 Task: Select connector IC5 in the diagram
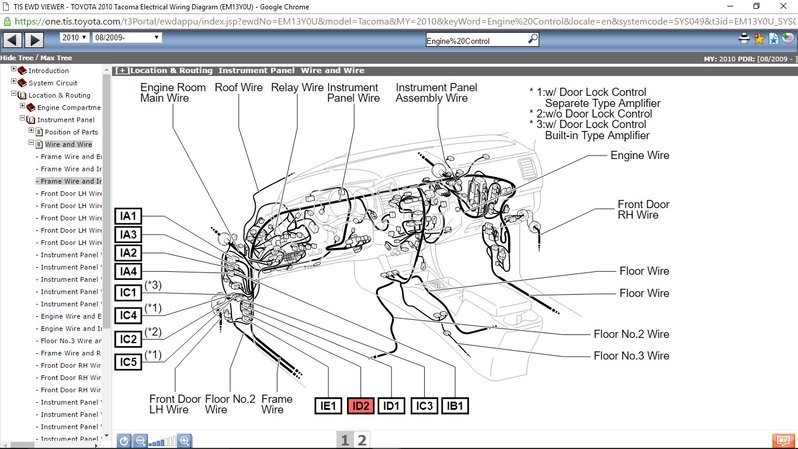pos(128,362)
